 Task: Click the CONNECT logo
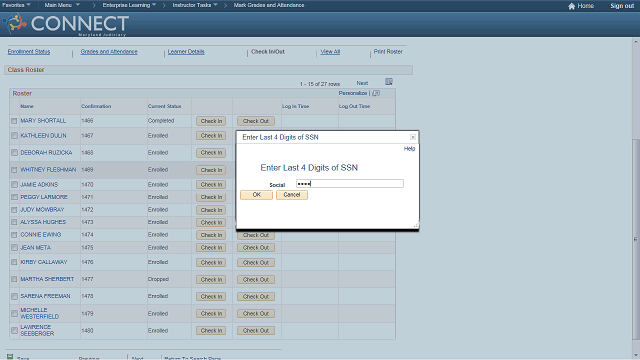[67, 24]
